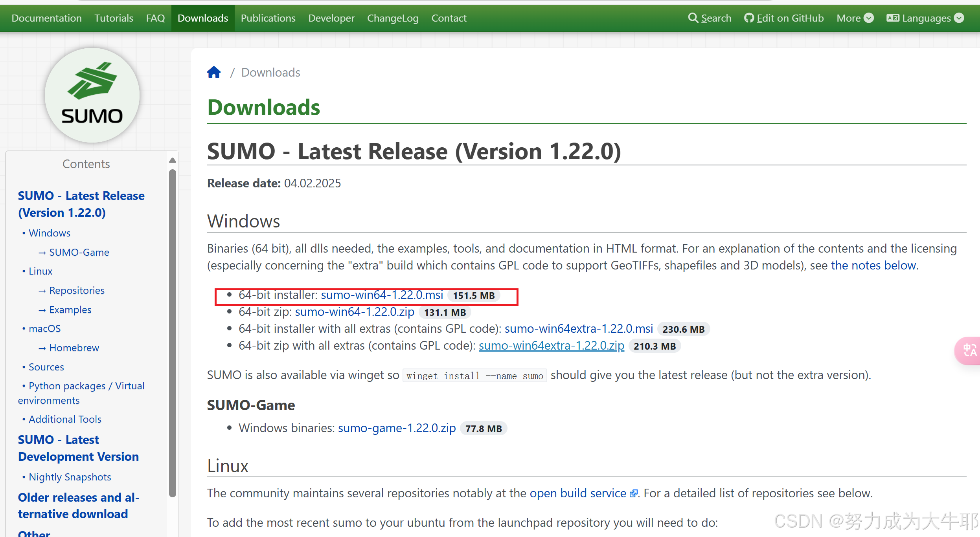Select the Publications navigation tab

pyautogui.click(x=268, y=18)
